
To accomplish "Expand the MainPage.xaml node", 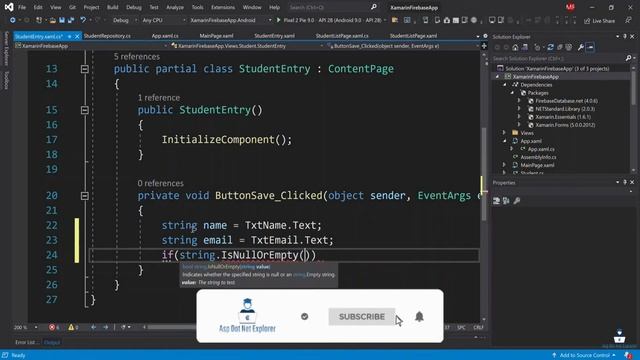I will 504,165.
